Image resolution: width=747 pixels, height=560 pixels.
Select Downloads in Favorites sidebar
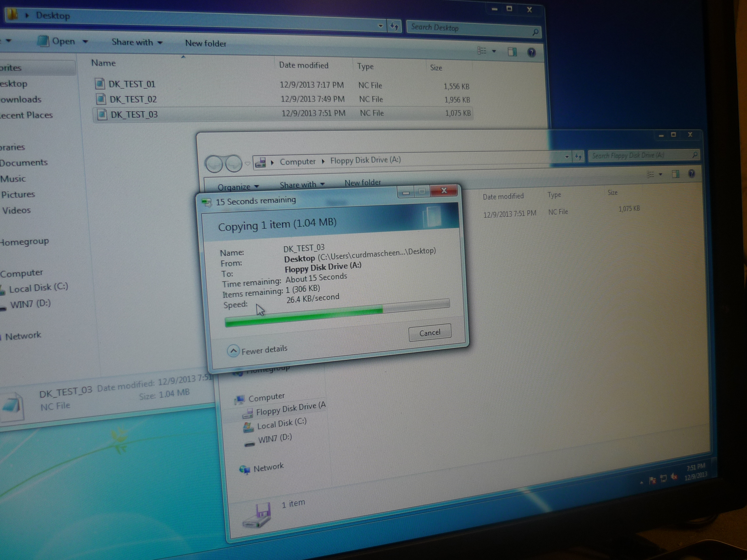click(21, 99)
